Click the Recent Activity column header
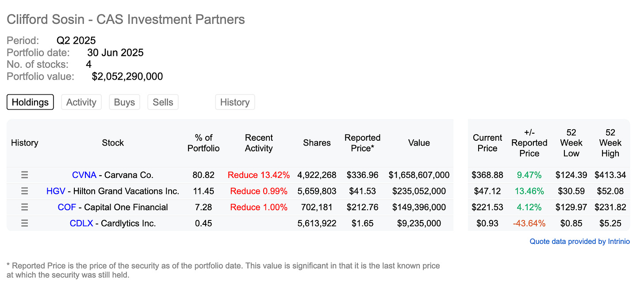Viewport: 644px width, 293px height. [x=259, y=143]
